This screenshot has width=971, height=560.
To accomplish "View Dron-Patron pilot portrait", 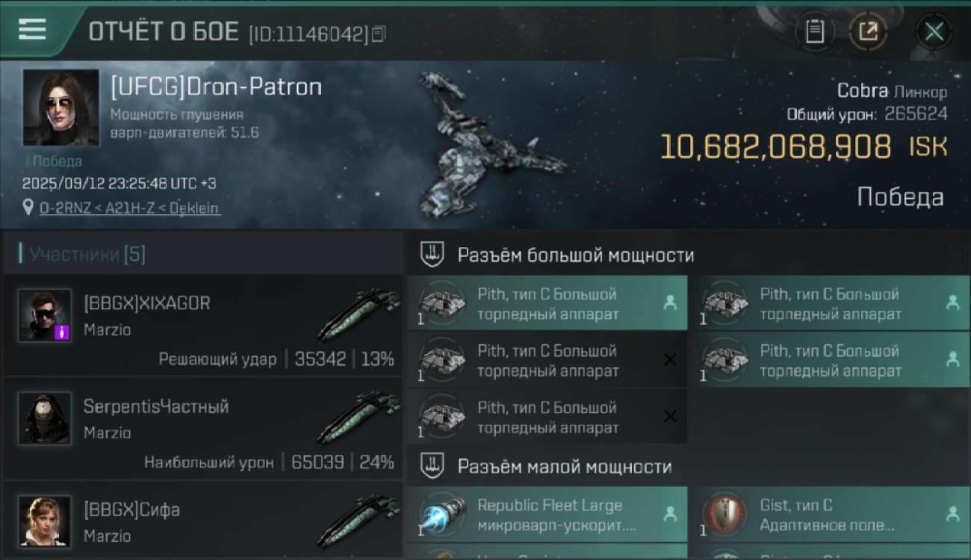I will 61,108.
